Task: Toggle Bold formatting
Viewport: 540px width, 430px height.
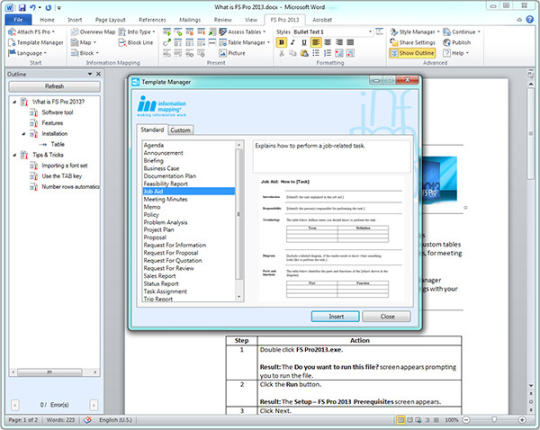Action: 281,42
